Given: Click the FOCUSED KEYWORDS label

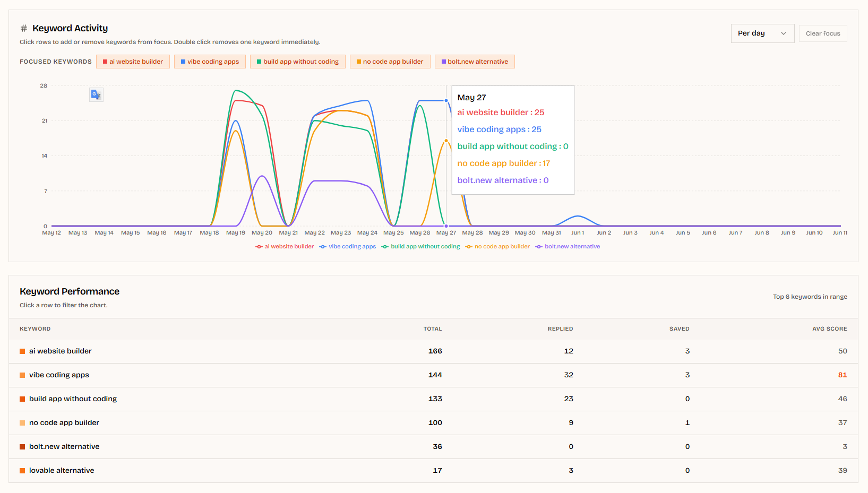Looking at the screenshot, I should point(56,62).
